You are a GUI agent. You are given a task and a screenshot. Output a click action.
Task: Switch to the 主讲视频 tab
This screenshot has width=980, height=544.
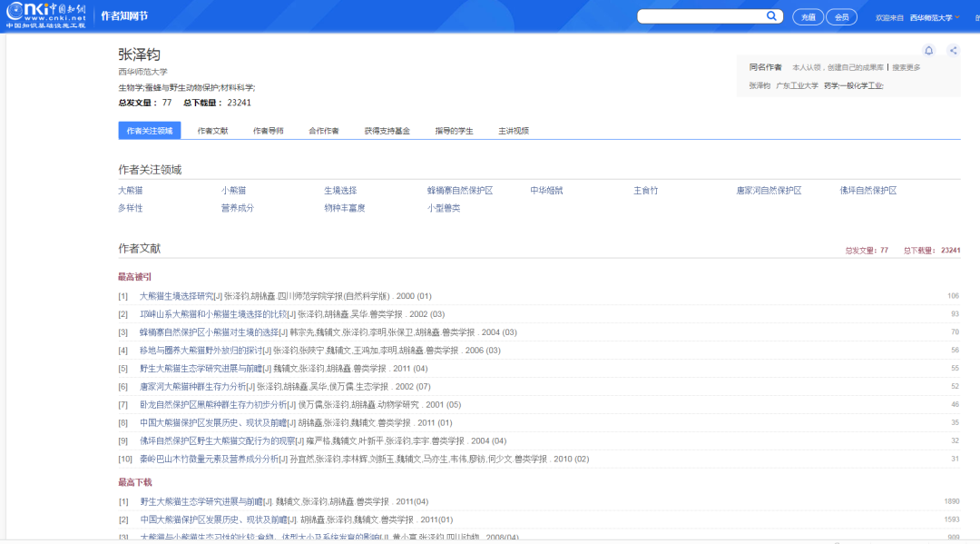[513, 131]
